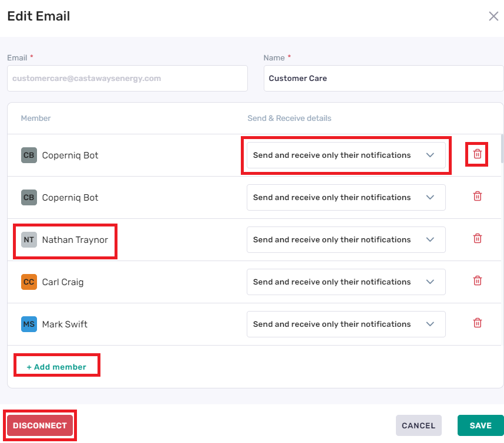504x443 pixels.
Task: Delete first Coperniq Bot member row
Action: [478, 154]
